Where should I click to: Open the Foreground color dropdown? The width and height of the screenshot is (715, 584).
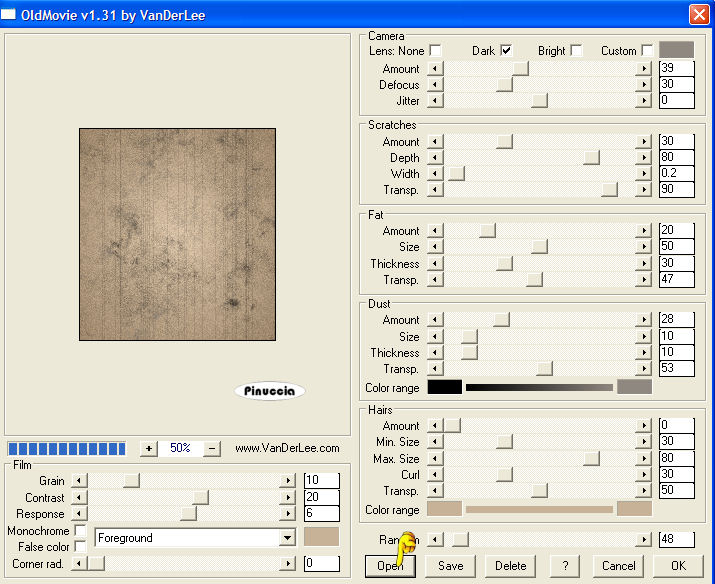pyautogui.click(x=287, y=538)
